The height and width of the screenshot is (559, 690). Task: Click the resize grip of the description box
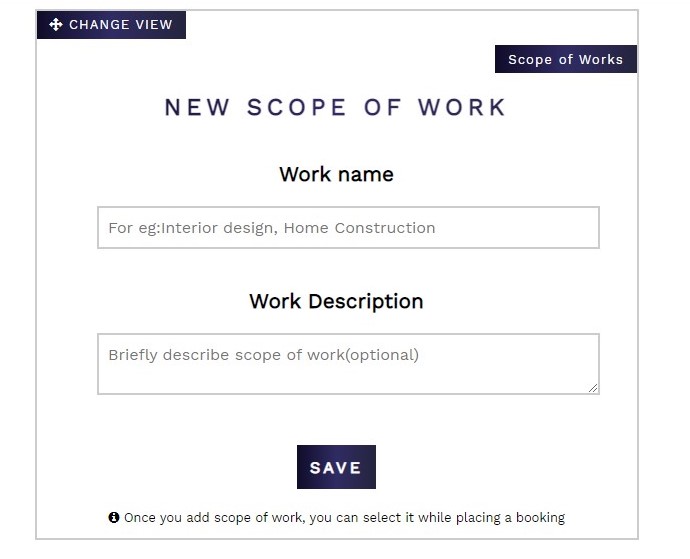[x=593, y=388]
